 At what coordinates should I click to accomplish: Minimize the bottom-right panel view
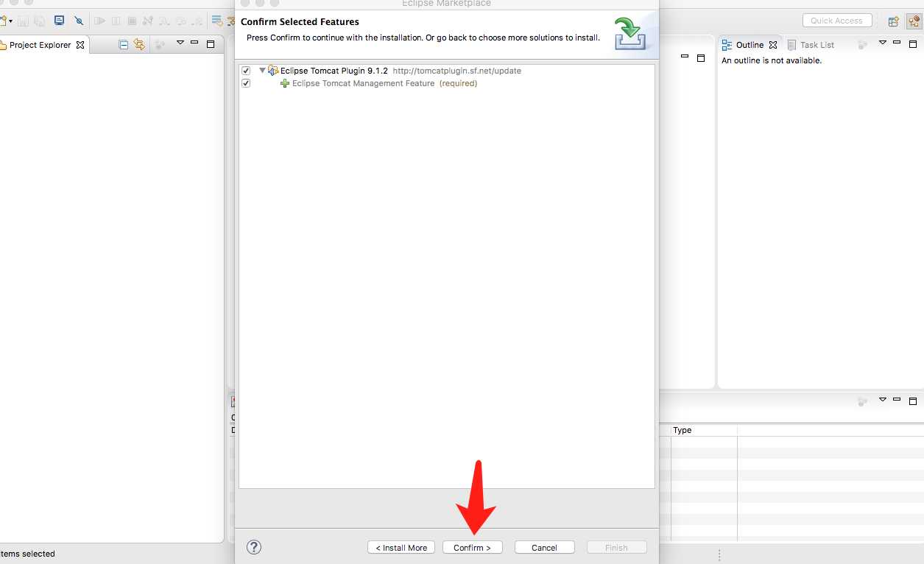[897, 399]
